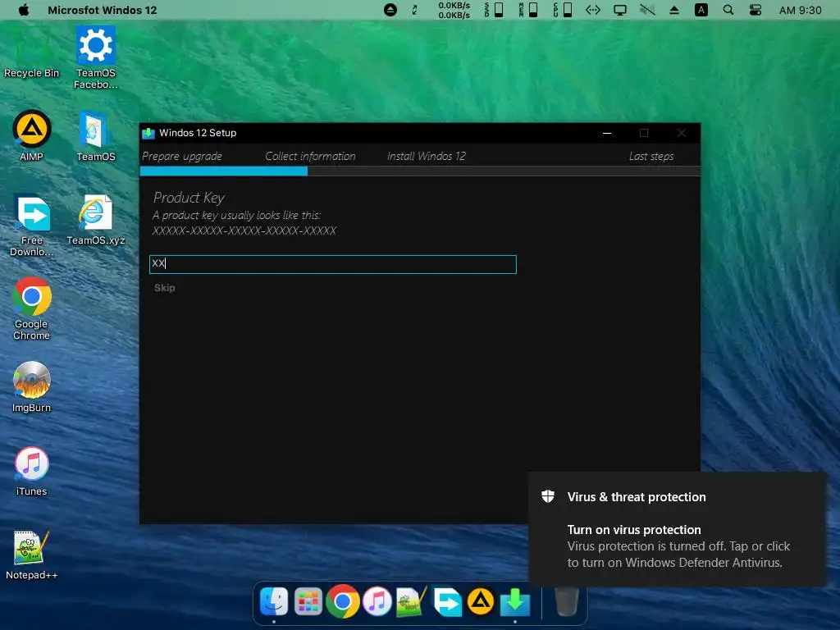Viewport: 840px width, 630px height.
Task: Click the Finder icon in the dock
Action: [274, 601]
